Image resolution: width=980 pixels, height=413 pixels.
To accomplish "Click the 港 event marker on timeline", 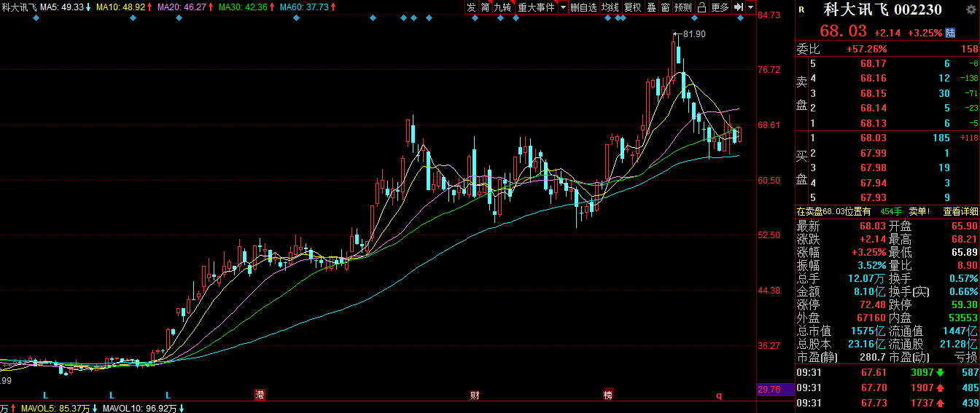I will coord(260,395).
